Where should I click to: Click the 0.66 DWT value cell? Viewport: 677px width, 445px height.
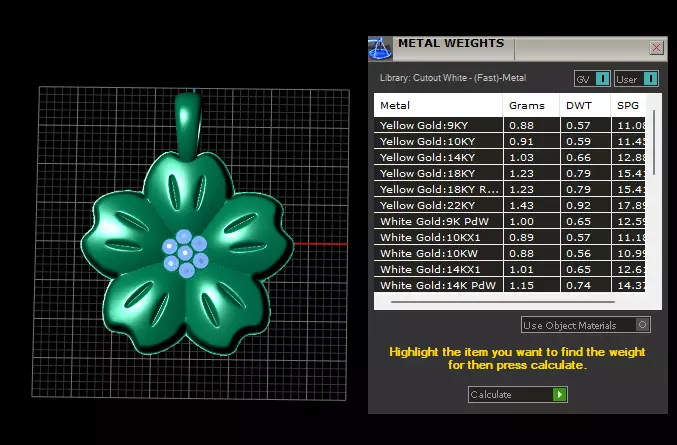tap(585, 157)
